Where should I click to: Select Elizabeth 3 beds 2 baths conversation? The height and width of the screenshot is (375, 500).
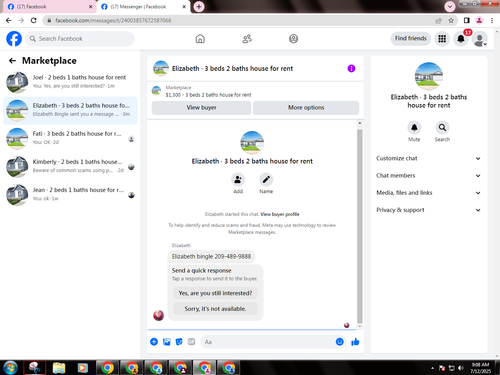click(70, 110)
